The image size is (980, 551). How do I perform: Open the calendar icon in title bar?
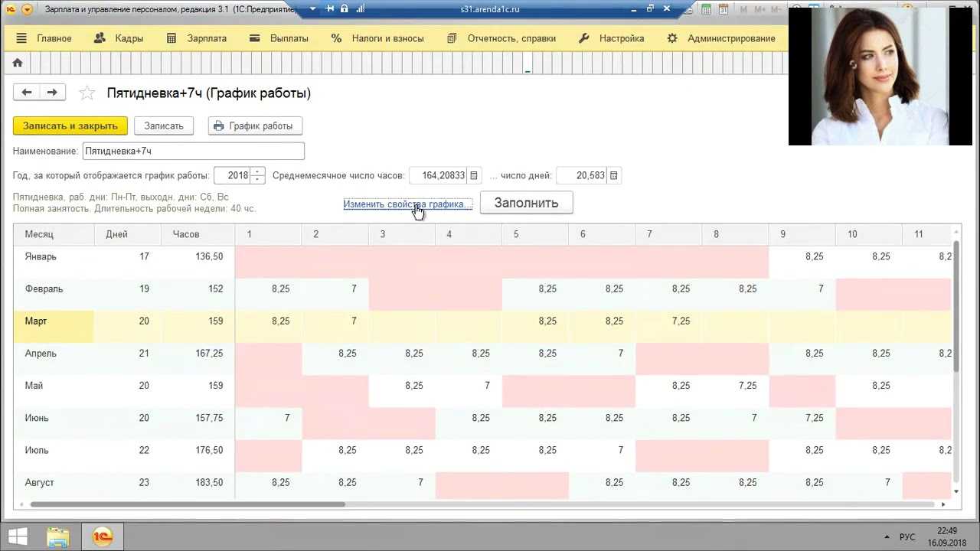pyautogui.click(x=722, y=10)
